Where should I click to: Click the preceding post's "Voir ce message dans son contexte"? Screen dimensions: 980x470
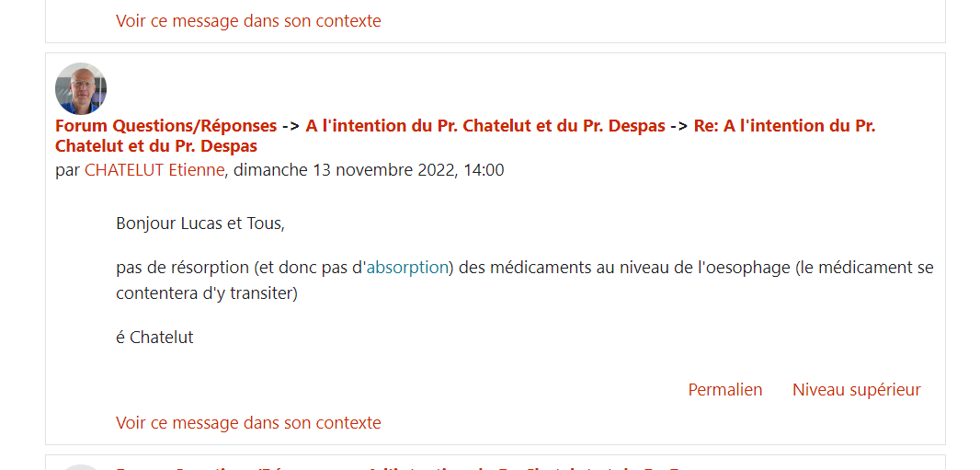point(248,21)
